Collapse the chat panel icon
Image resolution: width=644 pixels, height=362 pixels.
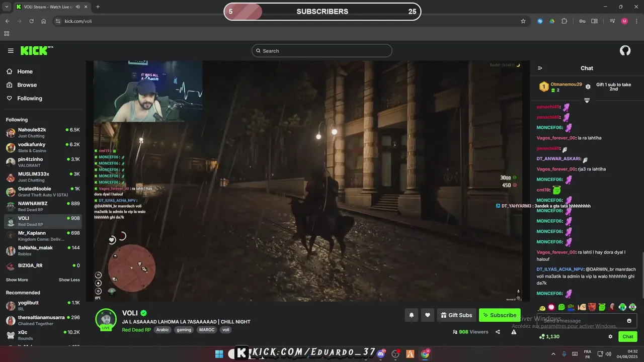[540, 68]
